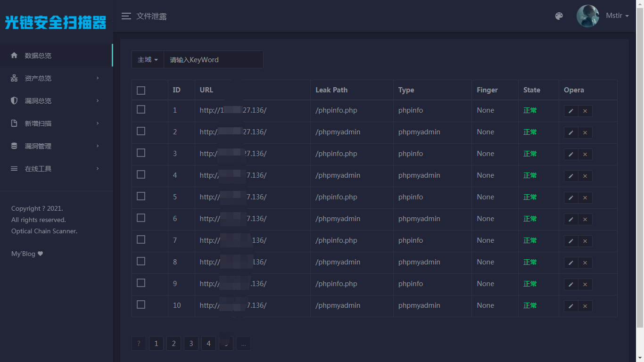Edit row 6 with pencil icon
Image resolution: width=644 pixels, height=362 pixels.
click(571, 220)
